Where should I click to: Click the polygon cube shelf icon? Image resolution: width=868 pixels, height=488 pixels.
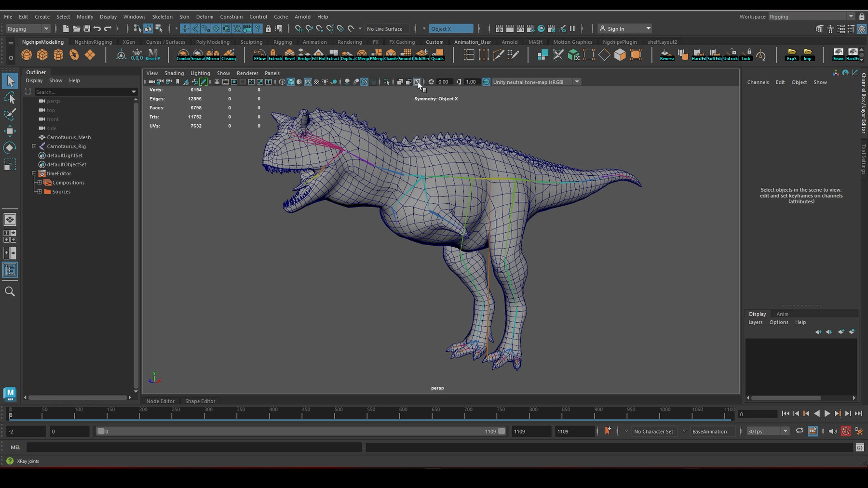(x=42, y=54)
